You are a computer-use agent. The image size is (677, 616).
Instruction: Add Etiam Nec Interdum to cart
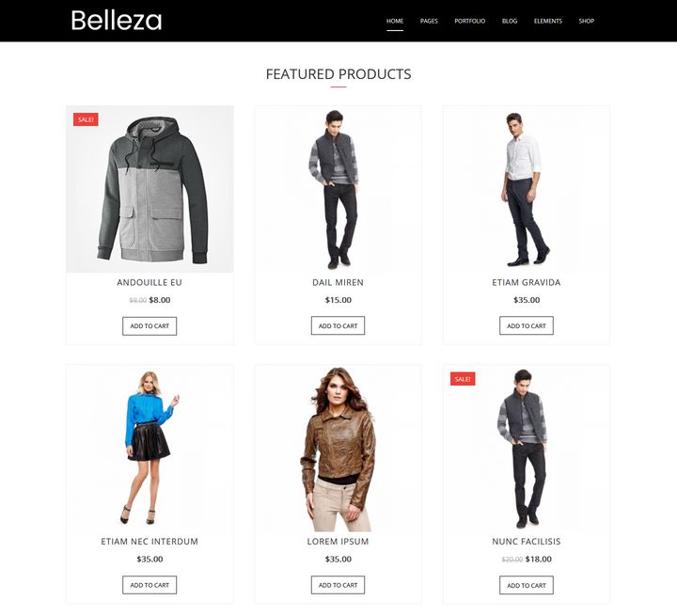tap(150, 585)
